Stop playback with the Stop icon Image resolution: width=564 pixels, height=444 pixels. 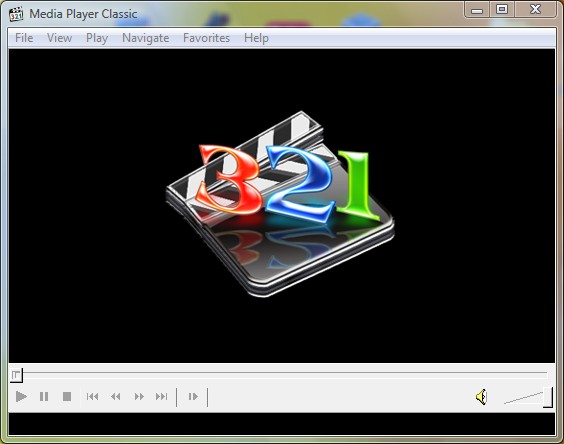click(x=67, y=397)
